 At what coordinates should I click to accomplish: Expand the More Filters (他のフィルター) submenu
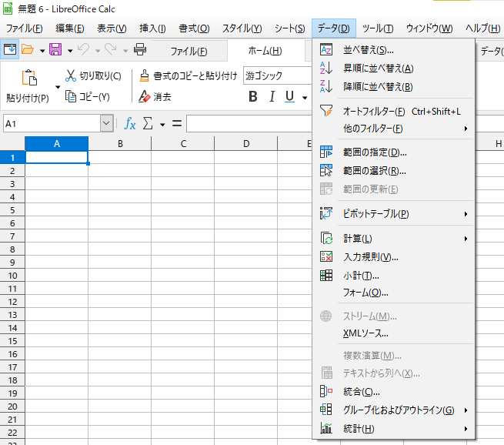(393, 129)
